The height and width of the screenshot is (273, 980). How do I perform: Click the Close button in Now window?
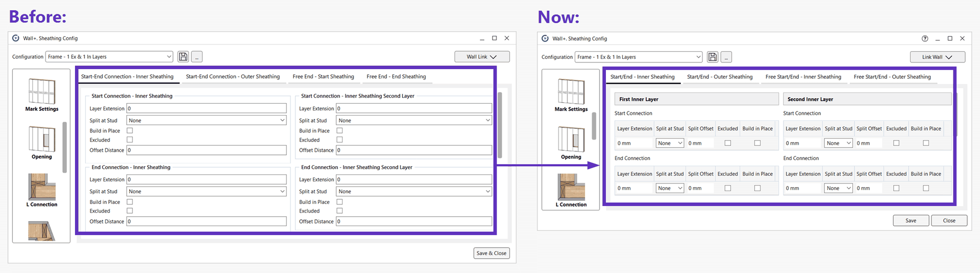point(949,221)
